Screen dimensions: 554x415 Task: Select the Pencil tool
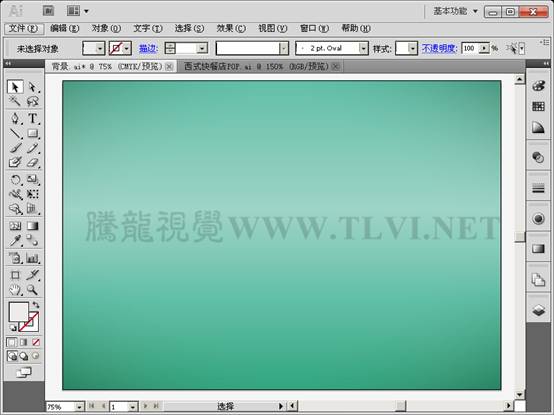click(33, 148)
